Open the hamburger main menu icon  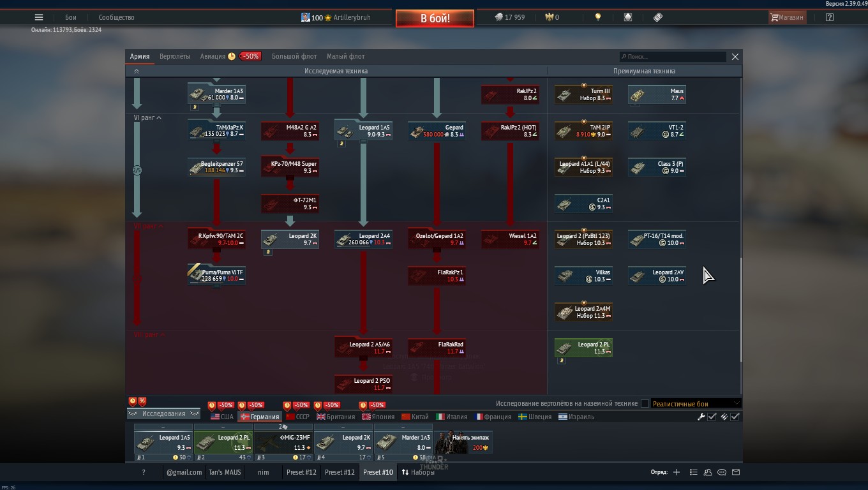[39, 17]
